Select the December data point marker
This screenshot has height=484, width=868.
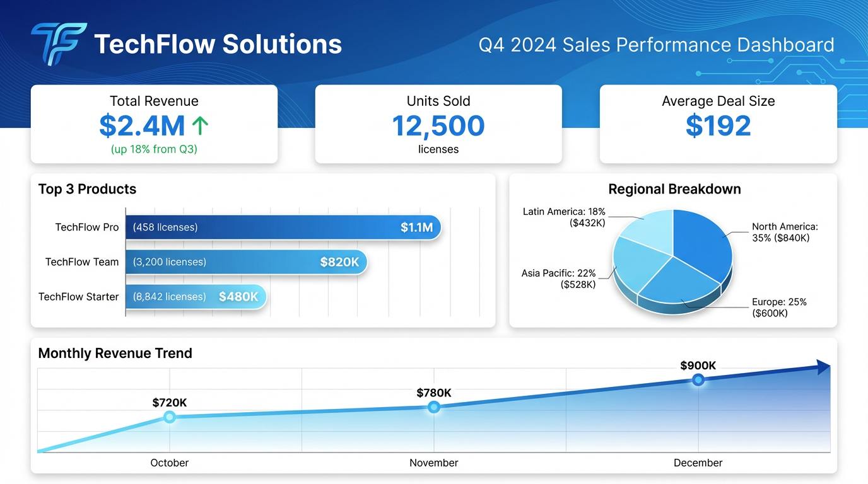click(x=698, y=380)
